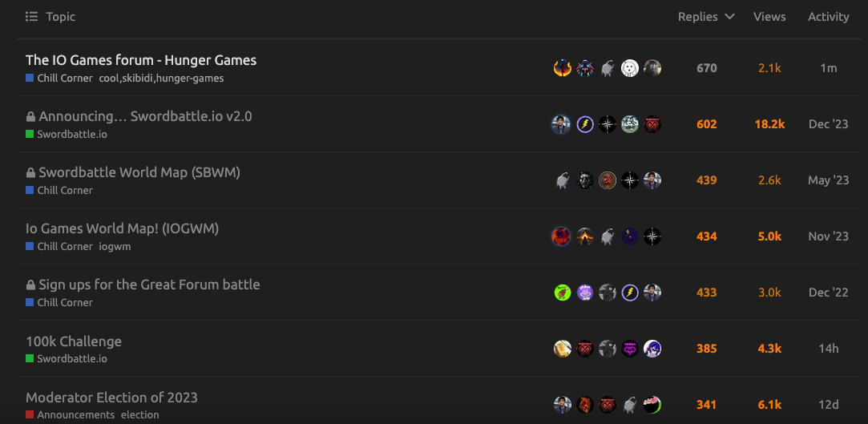The width and height of the screenshot is (868, 424).
Task: Open the green avatar on Great Forum battle row
Action: point(563,293)
